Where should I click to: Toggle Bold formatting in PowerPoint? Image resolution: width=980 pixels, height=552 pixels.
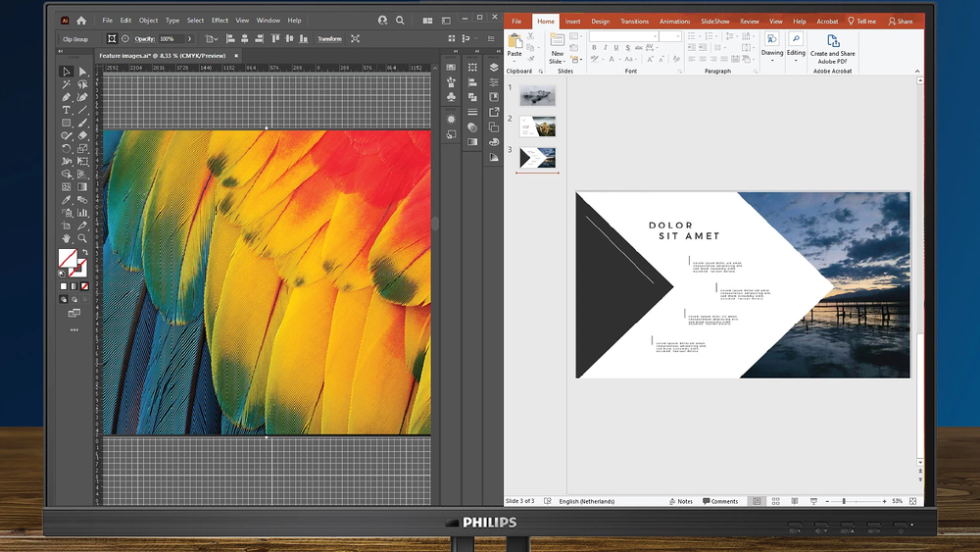pos(593,48)
